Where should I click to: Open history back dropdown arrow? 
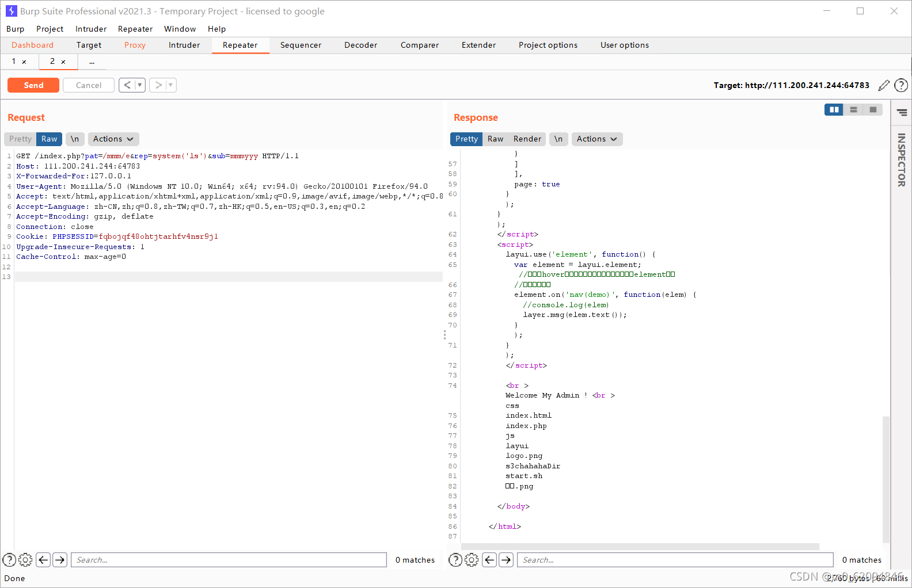(140, 85)
